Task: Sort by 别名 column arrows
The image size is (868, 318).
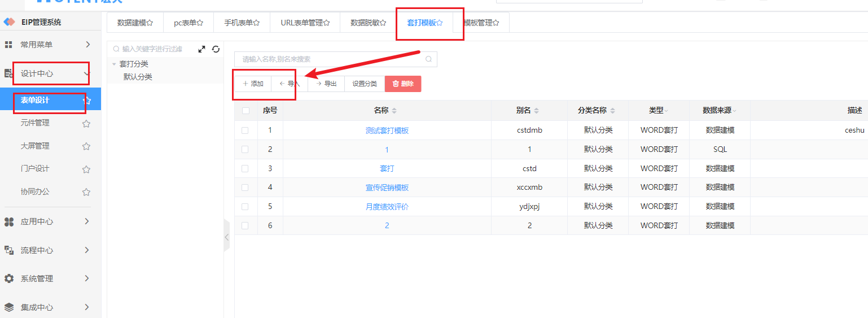Action: tap(537, 111)
